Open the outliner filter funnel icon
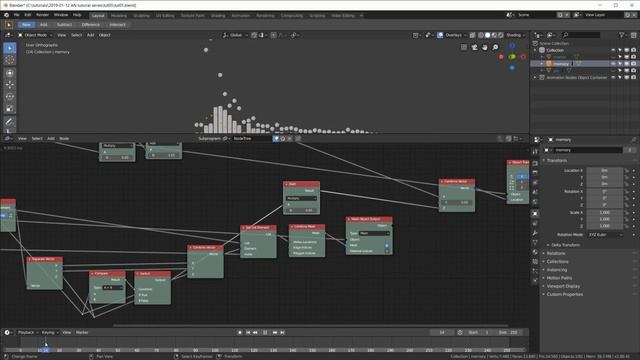This screenshot has width=640, height=360. pyautogui.click(x=622, y=35)
